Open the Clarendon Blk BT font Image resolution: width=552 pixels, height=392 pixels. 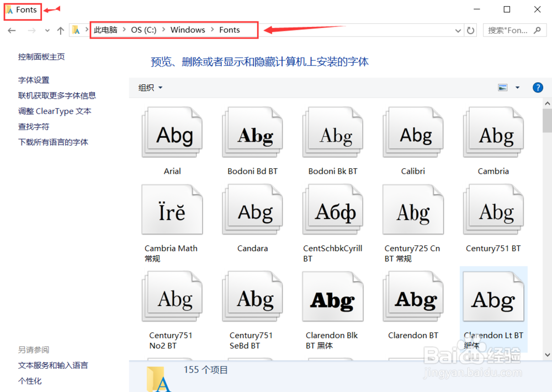(332, 296)
